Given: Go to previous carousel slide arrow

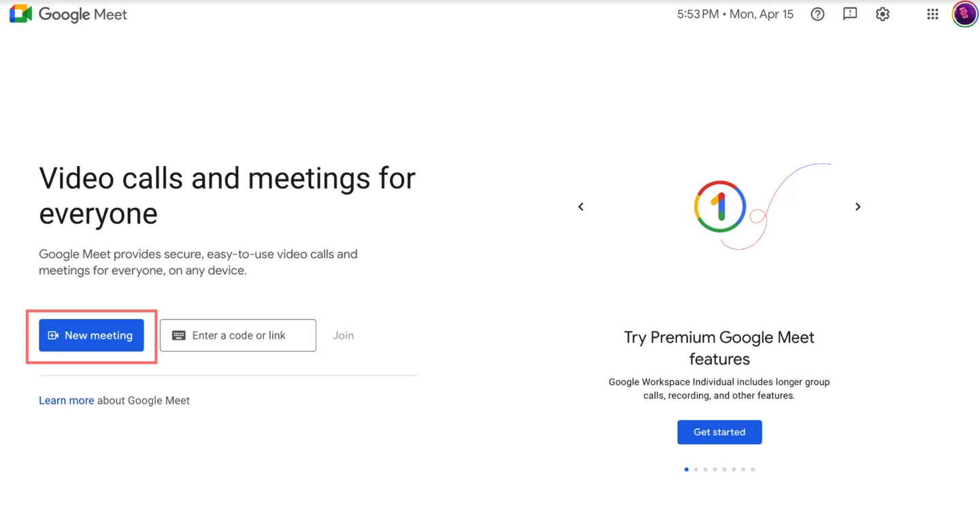Looking at the screenshot, I should (x=581, y=207).
